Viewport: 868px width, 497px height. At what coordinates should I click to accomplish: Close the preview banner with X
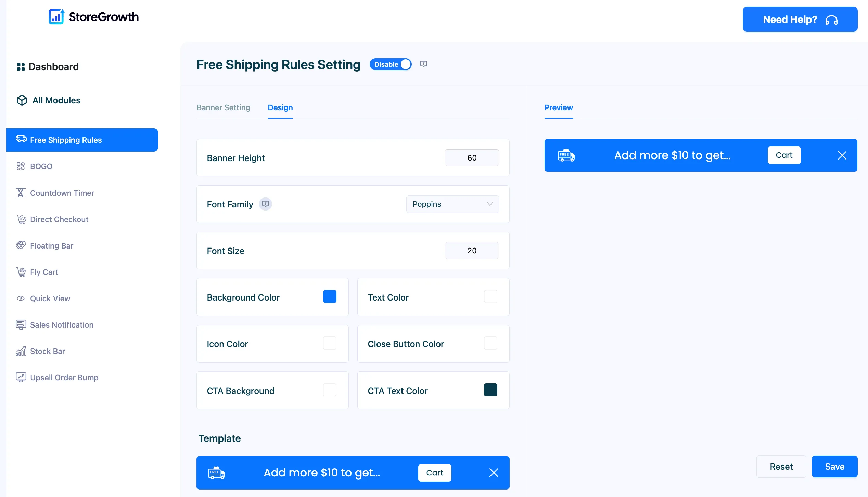point(842,155)
